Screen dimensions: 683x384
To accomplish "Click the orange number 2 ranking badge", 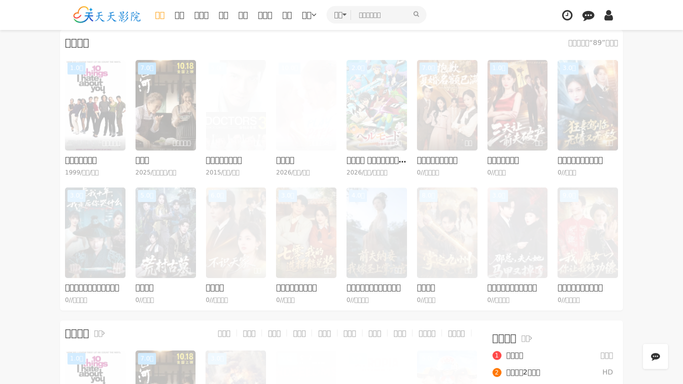I will coord(497,373).
